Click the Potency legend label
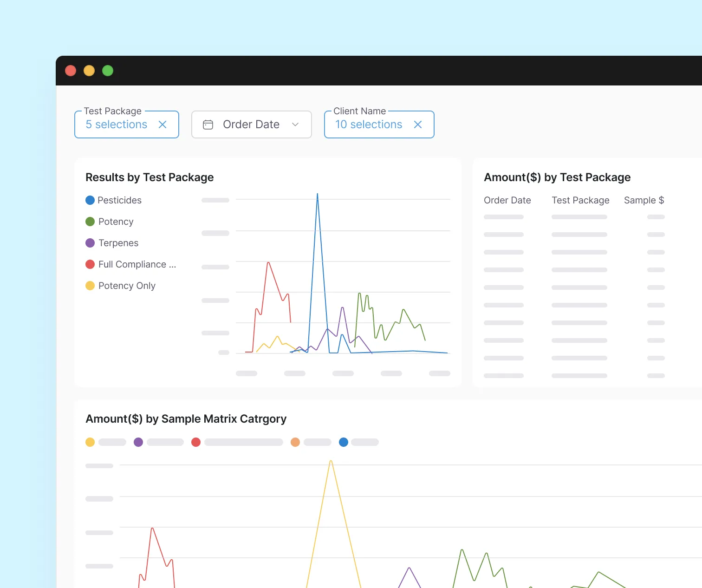 pyautogui.click(x=116, y=222)
